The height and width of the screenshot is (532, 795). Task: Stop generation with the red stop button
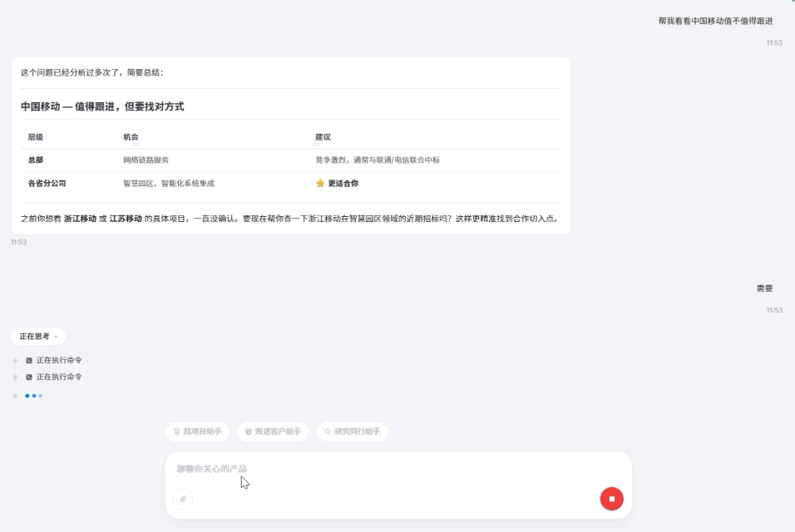[611, 499]
